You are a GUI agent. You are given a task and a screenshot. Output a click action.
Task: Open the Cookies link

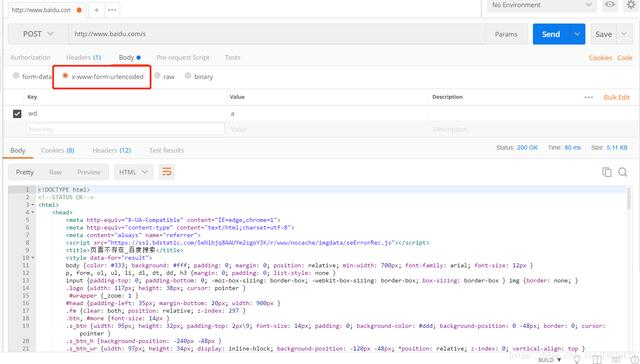[600, 58]
